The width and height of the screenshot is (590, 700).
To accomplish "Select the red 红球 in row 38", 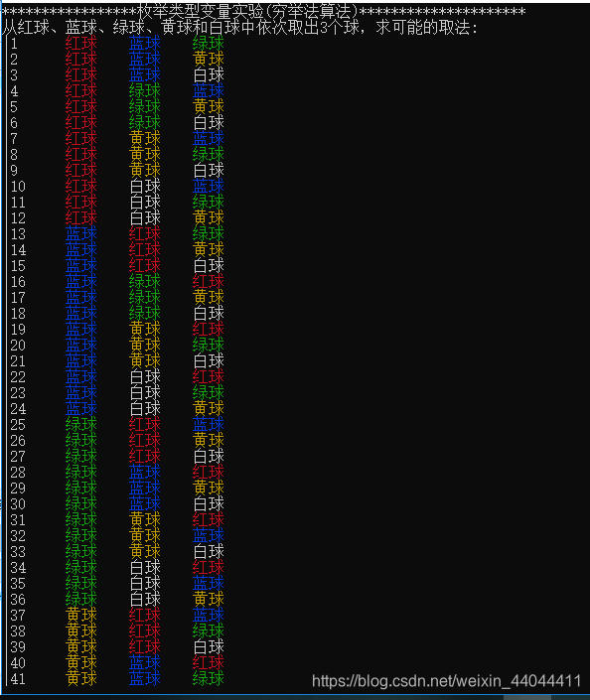I will (x=145, y=631).
